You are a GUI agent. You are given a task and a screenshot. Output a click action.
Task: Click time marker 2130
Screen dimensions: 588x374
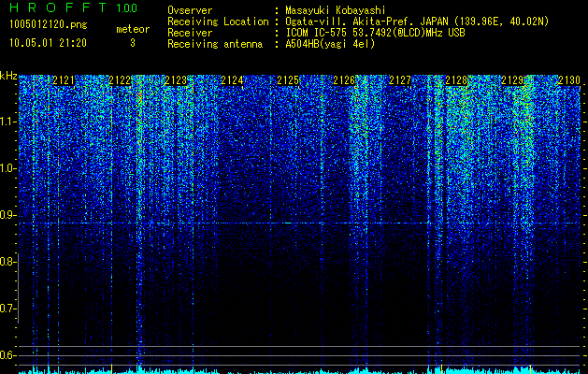click(569, 80)
